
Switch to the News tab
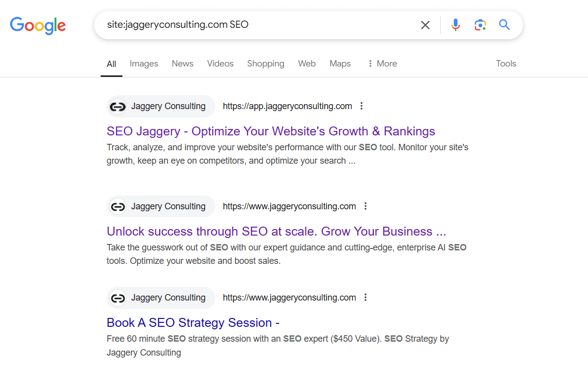[182, 63]
